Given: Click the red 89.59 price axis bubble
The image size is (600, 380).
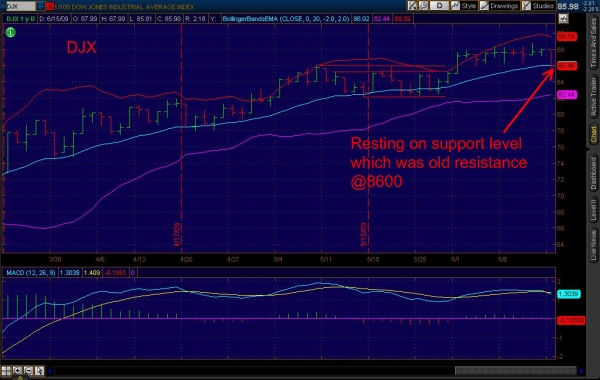Looking at the screenshot, I should coord(567,36).
